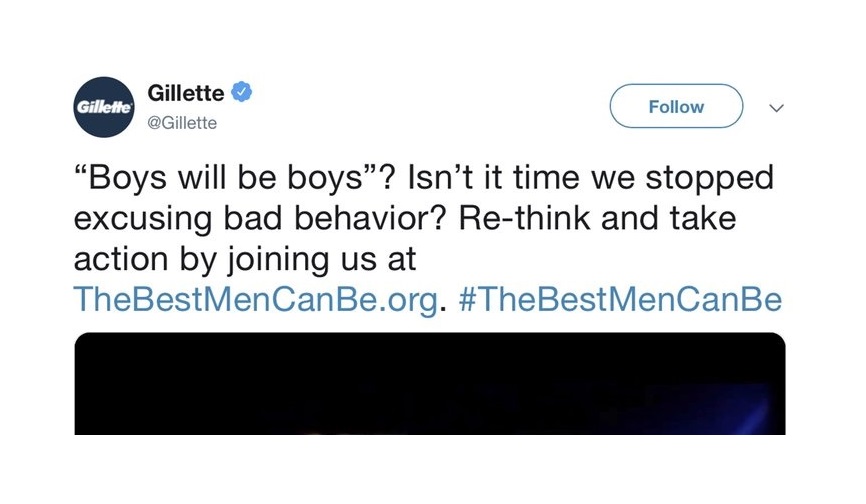Click the blue verified badge
The image size is (866, 504).
click(241, 93)
